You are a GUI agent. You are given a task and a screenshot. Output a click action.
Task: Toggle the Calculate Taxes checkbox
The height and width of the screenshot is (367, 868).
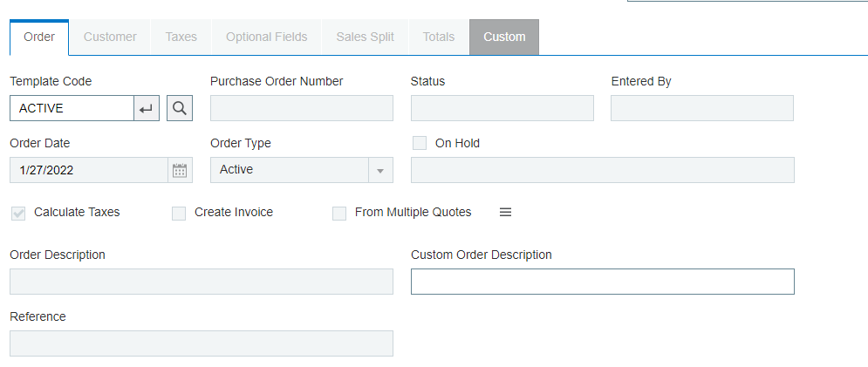pyautogui.click(x=19, y=213)
